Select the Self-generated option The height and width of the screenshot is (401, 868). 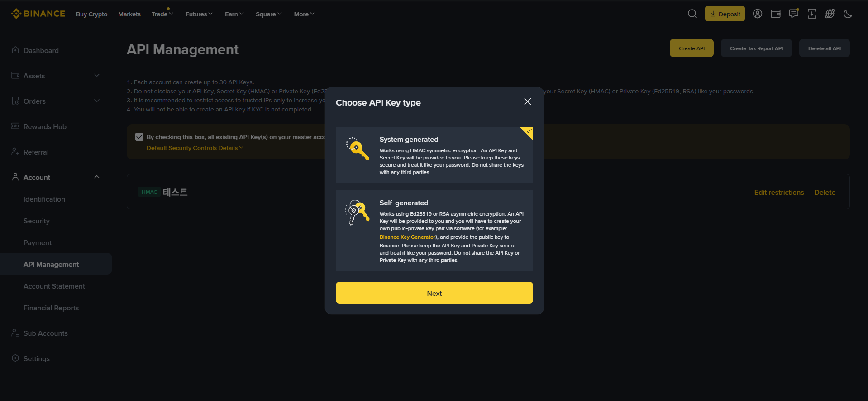[x=434, y=231]
